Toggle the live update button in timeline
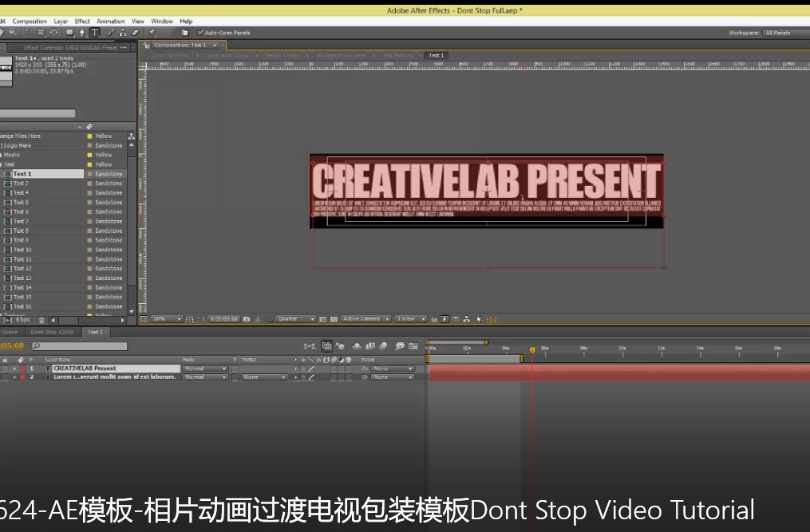 (327, 346)
